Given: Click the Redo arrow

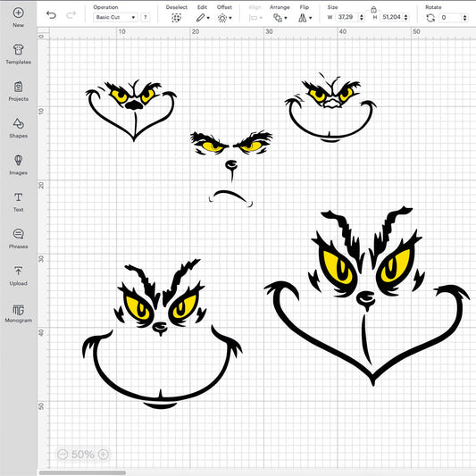Looking at the screenshot, I should [x=71, y=15].
